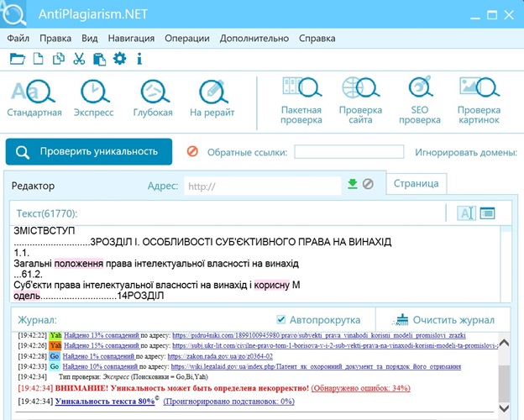
Task: Open the Правка menu
Action: coord(55,39)
